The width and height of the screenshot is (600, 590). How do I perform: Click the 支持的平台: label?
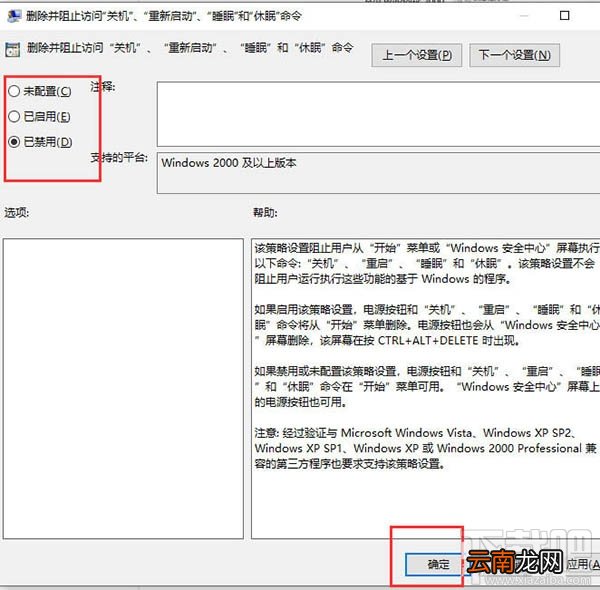pos(119,157)
